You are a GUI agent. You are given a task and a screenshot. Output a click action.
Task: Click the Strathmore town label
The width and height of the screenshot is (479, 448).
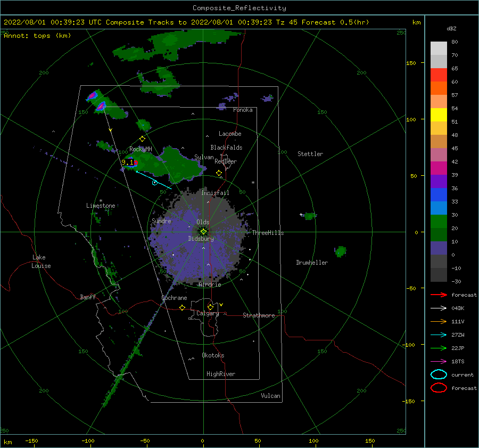(259, 315)
